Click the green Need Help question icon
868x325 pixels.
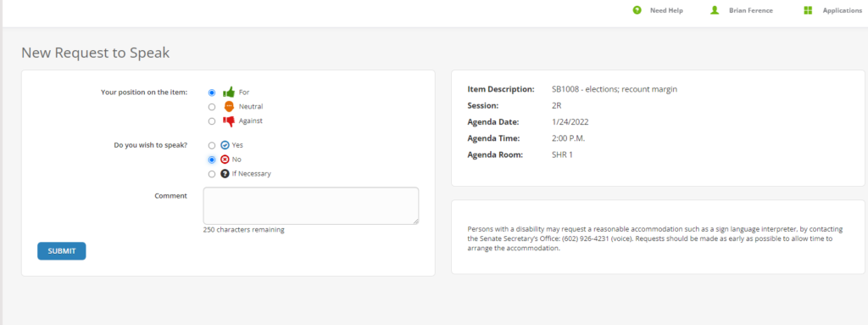[637, 10]
